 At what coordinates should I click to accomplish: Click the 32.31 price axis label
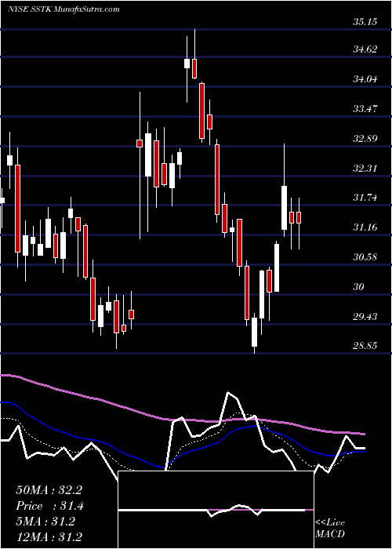point(365,169)
